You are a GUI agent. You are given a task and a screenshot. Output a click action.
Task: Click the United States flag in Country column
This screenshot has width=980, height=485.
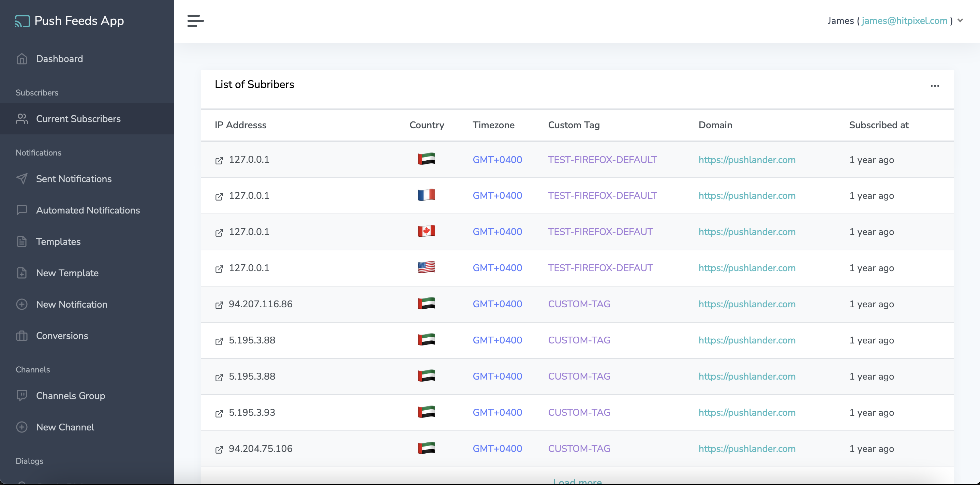point(427,267)
